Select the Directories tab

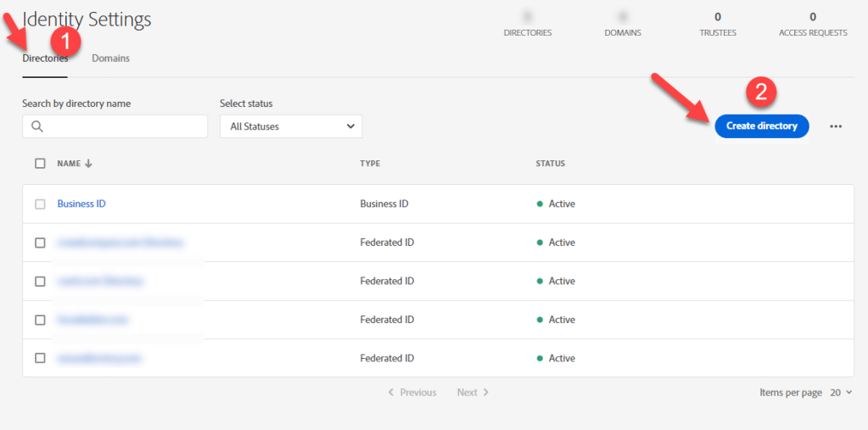tap(45, 59)
